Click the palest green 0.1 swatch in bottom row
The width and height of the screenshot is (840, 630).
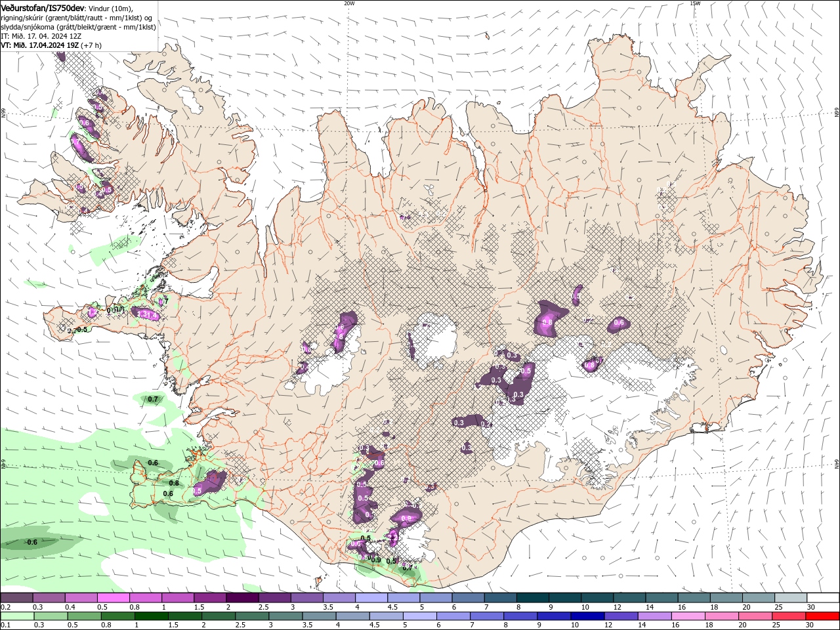click(17, 616)
